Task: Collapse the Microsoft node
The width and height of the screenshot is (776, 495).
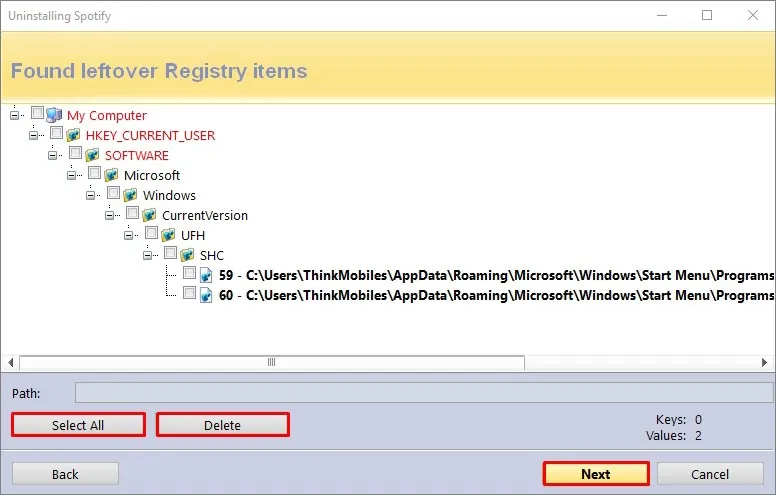Action: [x=71, y=175]
